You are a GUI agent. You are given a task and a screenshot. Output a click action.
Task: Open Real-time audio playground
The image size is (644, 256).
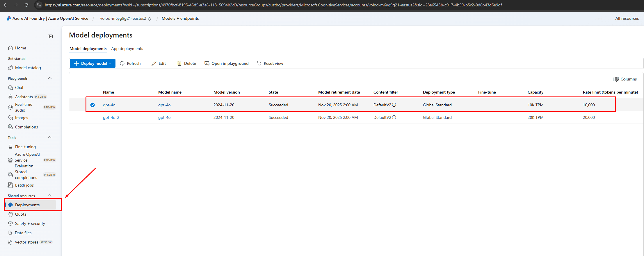click(24, 107)
